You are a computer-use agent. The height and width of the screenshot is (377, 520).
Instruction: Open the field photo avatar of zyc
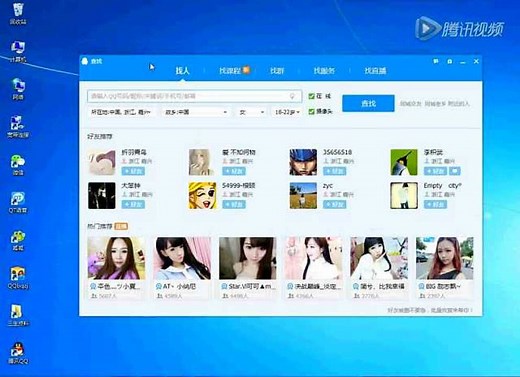(303, 195)
